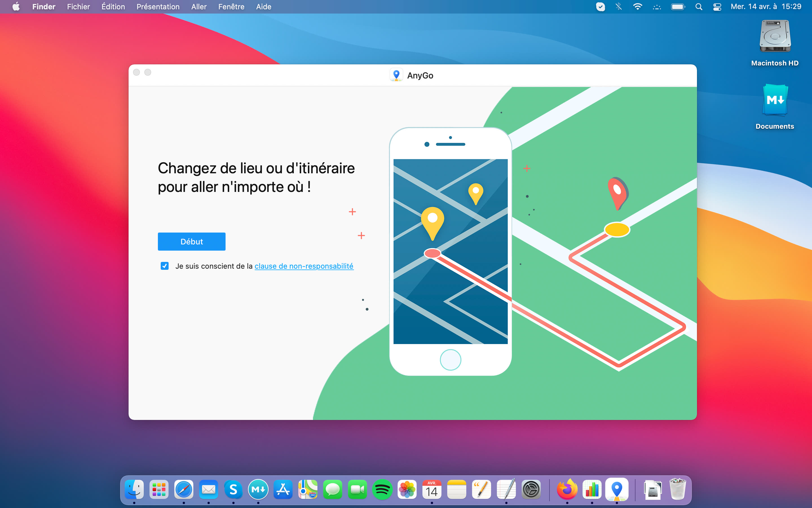Open the documents stack in Dock

point(653,490)
